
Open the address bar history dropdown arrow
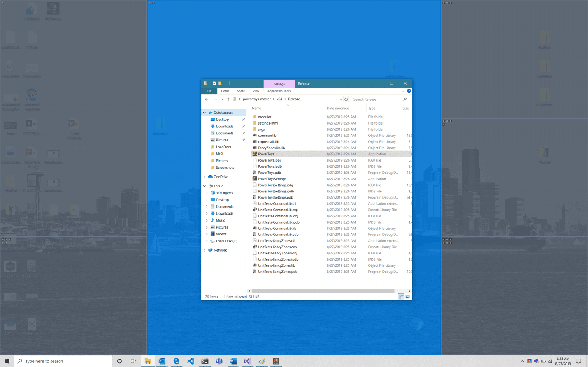pyautogui.click(x=340, y=99)
